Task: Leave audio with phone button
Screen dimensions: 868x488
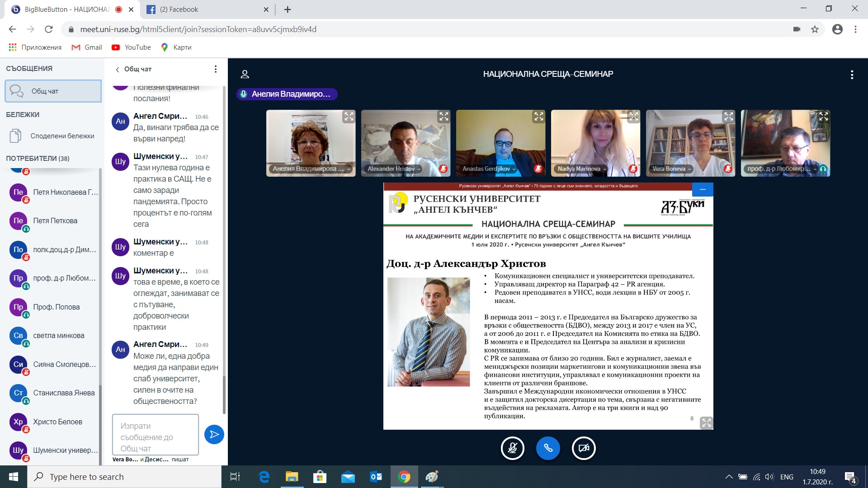Action: (x=548, y=448)
